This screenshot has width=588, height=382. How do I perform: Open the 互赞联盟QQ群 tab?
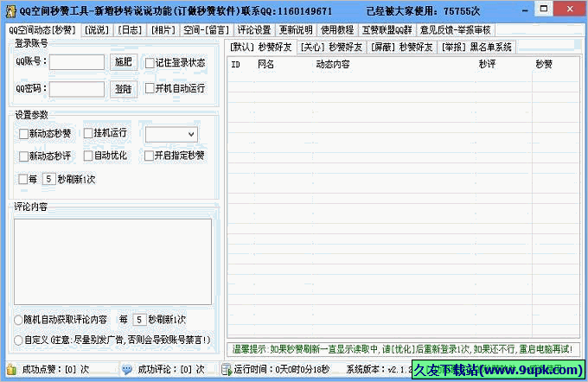[x=387, y=30]
